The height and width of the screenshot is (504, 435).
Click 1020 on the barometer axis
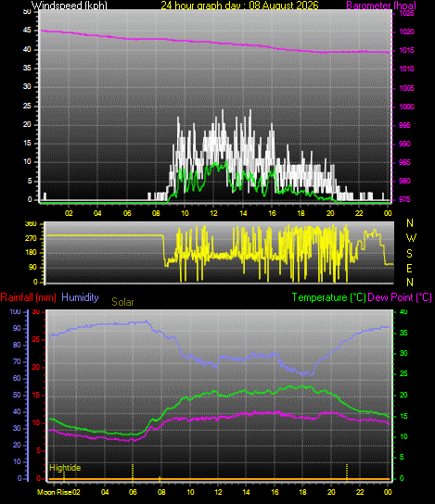406,31
